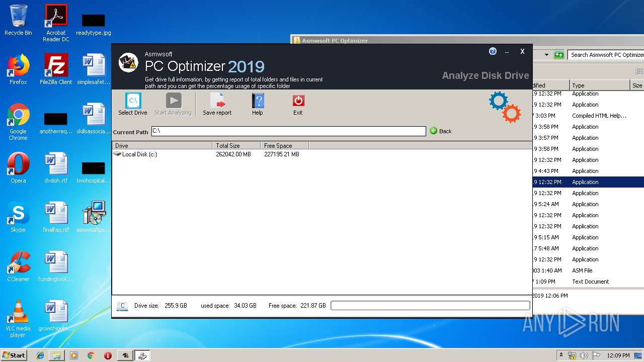Click the Windows Start button
This screenshot has height=362, width=644.
click(14, 355)
